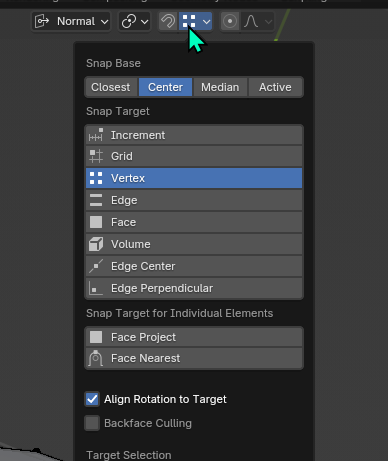The image size is (388, 461).
Task: Select Vertex snap target
Action: click(x=194, y=178)
